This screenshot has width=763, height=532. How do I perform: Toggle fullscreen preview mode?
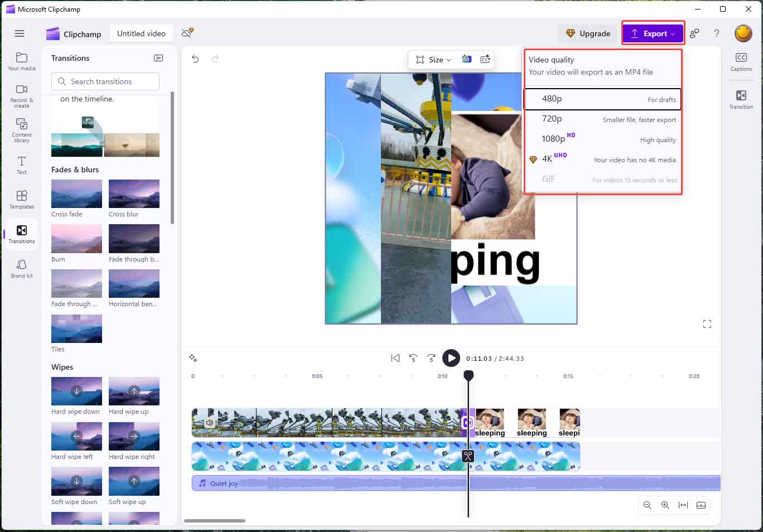coord(707,323)
